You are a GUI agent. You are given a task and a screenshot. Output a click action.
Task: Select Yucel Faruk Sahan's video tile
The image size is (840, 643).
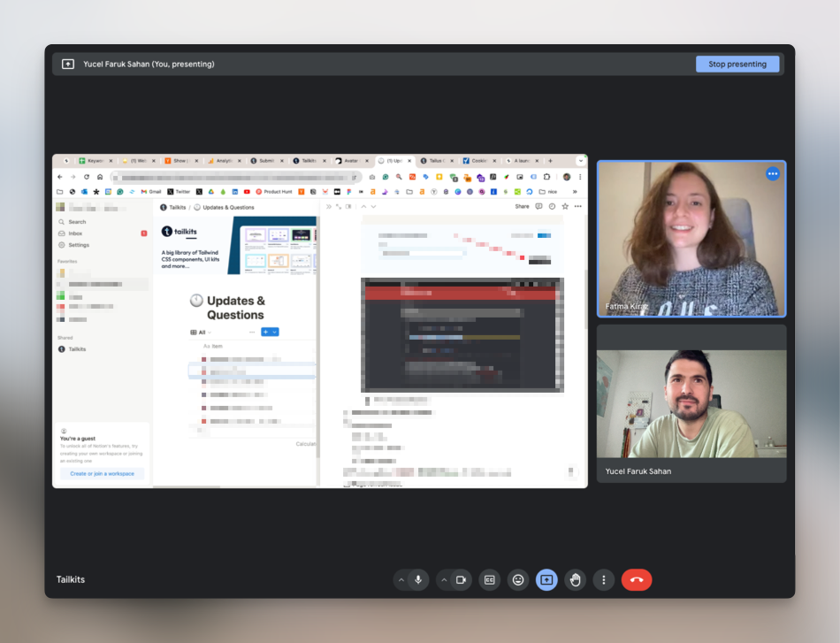point(691,402)
